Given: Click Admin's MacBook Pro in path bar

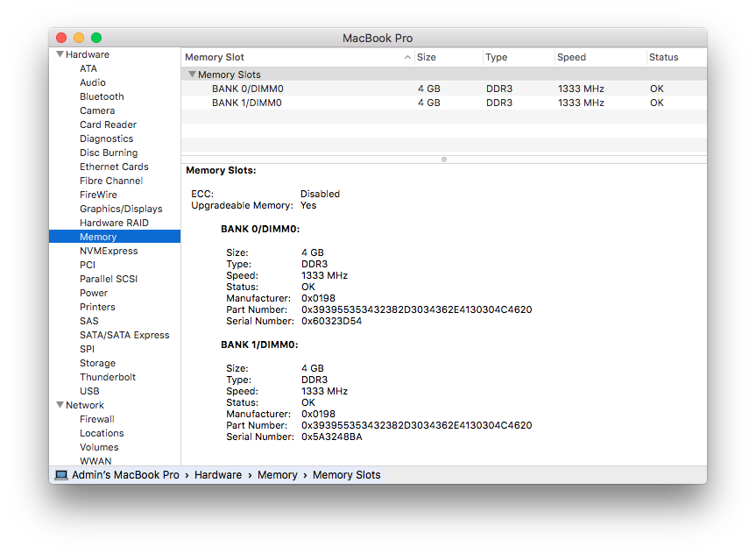Looking at the screenshot, I should [x=125, y=475].
